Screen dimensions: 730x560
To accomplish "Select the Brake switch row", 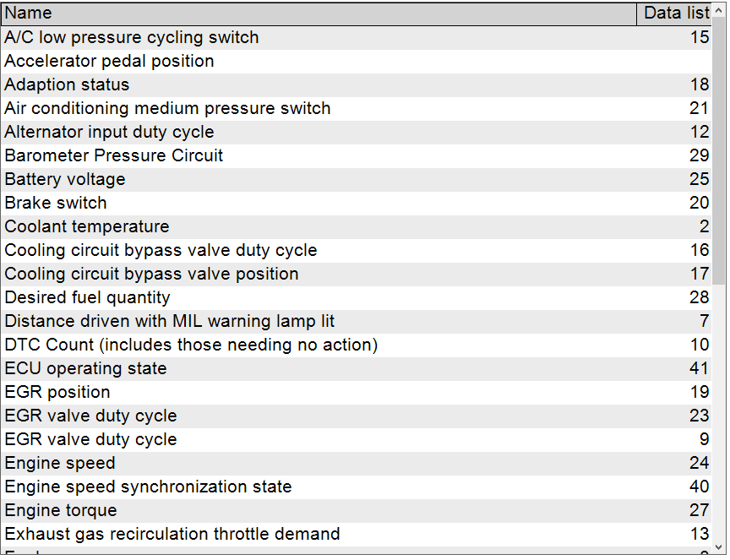I will click(56, 203).
